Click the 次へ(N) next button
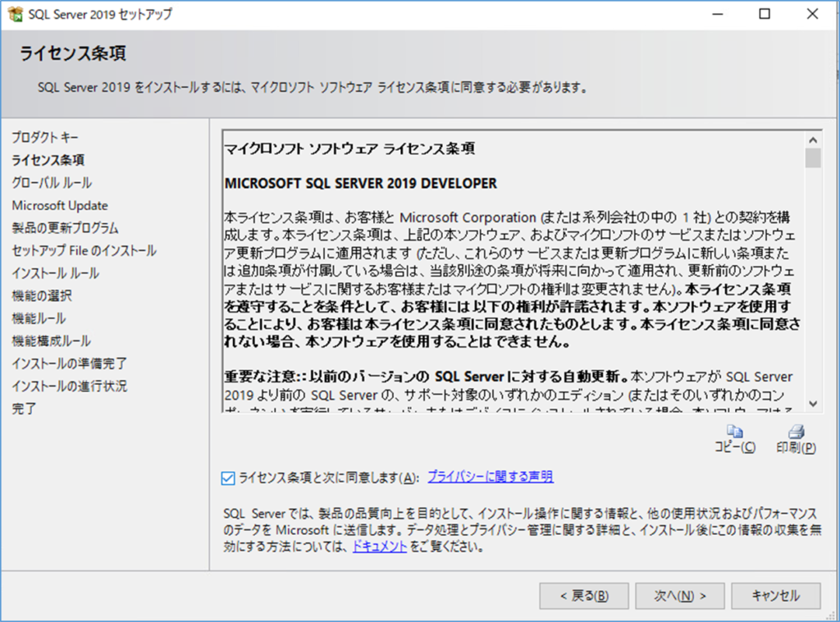This screenshot has width=840, height=622. coord(680,596)
